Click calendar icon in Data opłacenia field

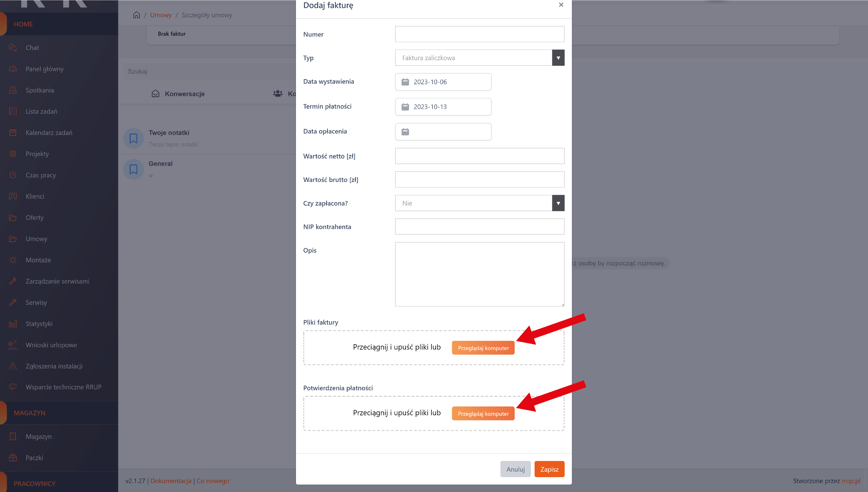coord(405,132)
